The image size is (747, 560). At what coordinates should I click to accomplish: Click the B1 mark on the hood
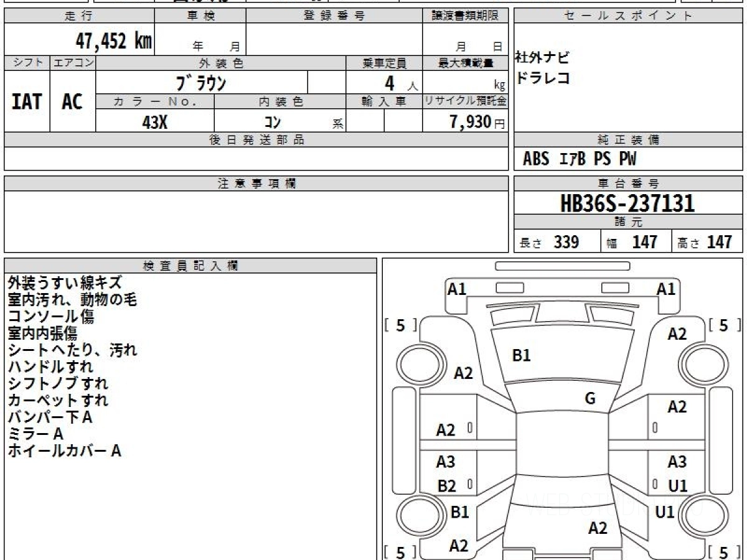pyautogui.click(x=521, y=355)
